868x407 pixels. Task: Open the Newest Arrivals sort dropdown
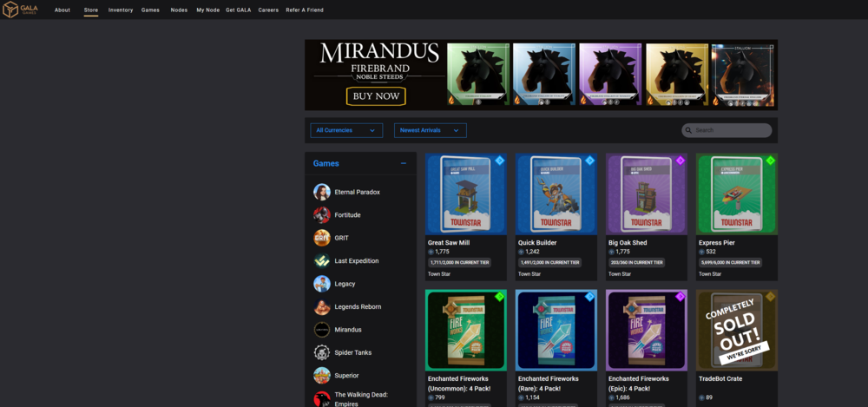click(431, 131)
